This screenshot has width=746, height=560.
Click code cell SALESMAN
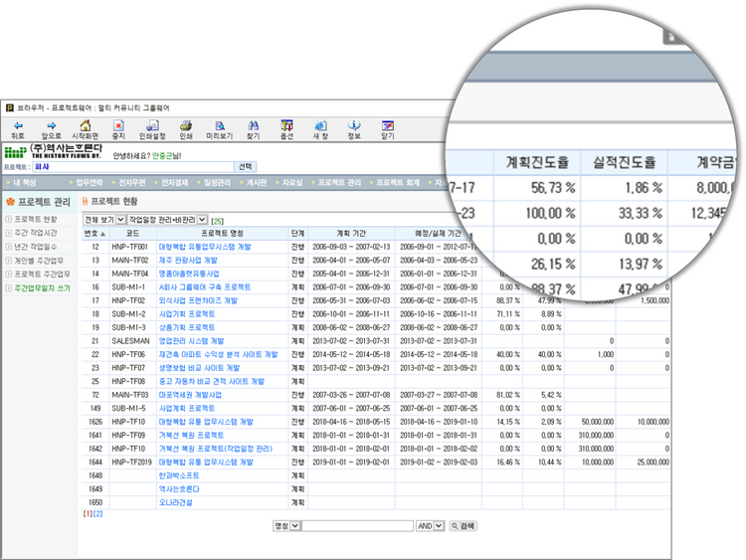[x=130, y=341]
